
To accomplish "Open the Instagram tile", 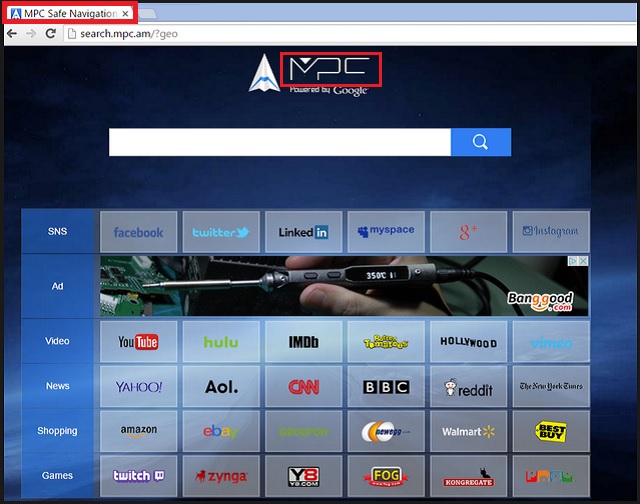I will (x=551, y=232).
